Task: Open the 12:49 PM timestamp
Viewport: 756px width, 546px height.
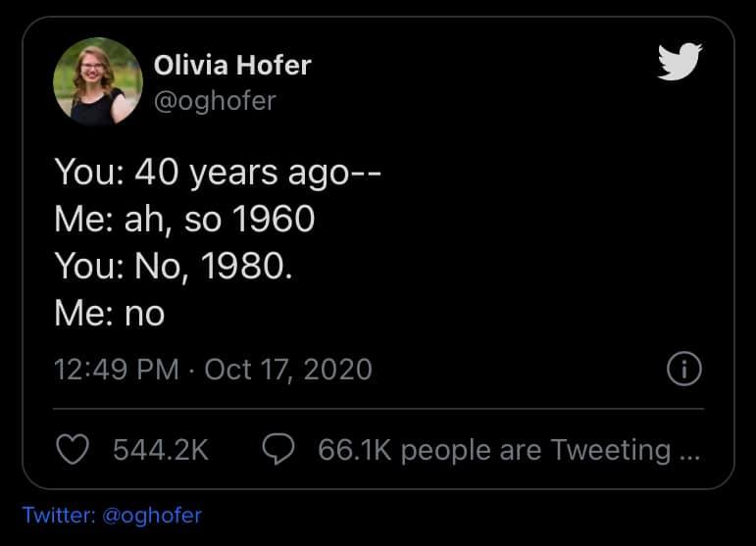Action: point(117,370)
